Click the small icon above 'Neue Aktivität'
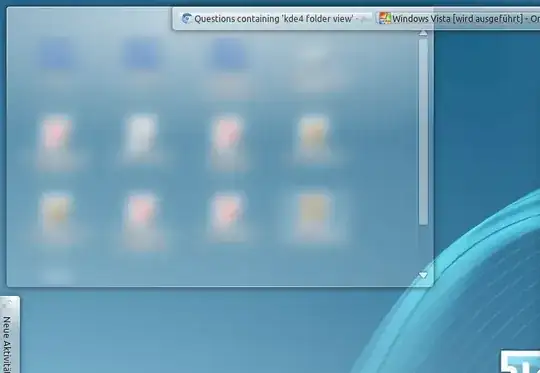Image resolution: width=540 pixels, height=373 pixels. tap(8, 303)
